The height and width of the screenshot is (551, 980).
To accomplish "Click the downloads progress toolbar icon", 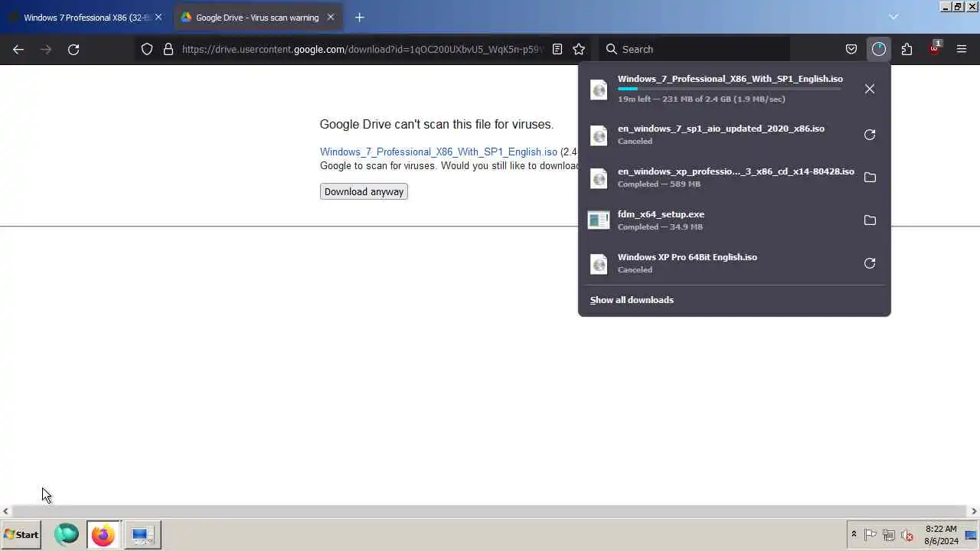I will pyautogui.click(x=879, y=49).
